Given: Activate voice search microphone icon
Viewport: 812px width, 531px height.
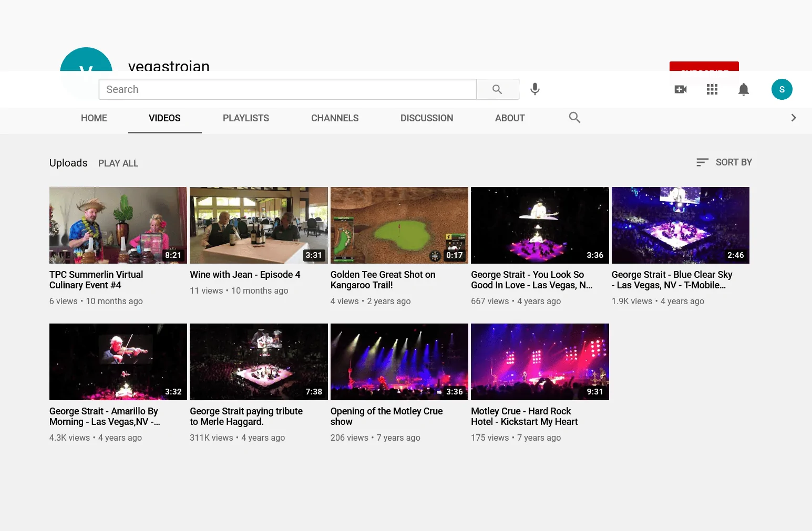Looking at the screenshot, I should point(535,89).
